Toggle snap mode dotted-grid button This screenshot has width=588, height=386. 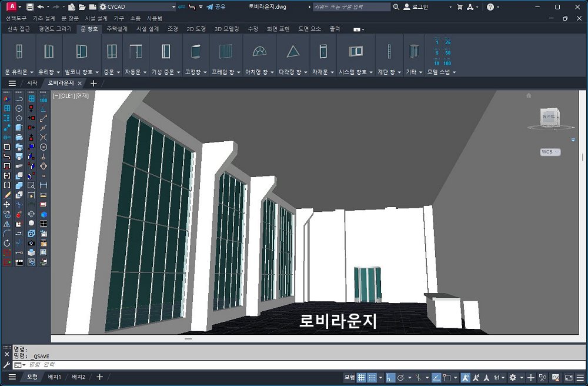(373, 377)
